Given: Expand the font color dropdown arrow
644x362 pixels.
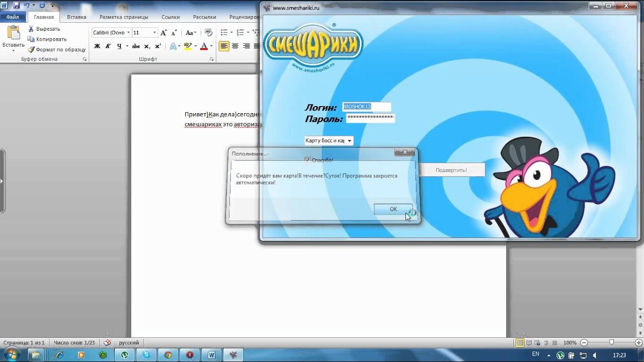Looking at the screenshot, I should pos(211,46).
